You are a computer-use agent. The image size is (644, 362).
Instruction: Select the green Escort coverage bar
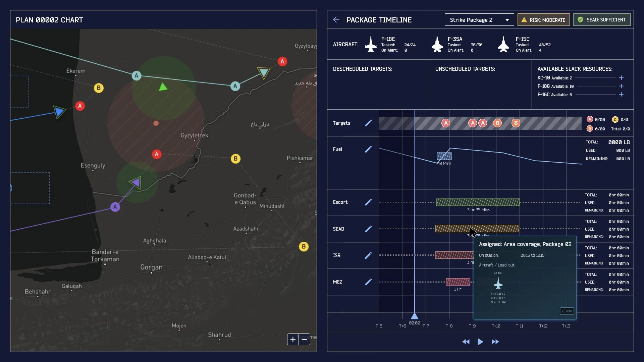pos(478,202)
